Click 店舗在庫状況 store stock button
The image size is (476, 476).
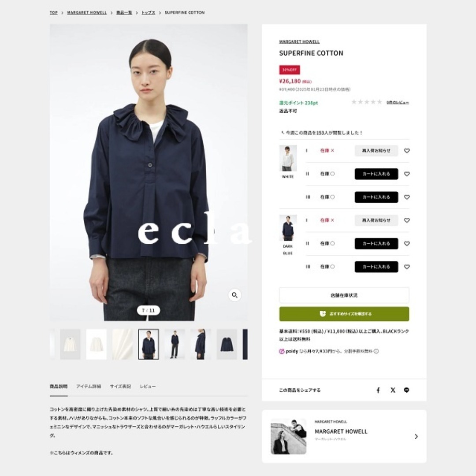point(344,295)
